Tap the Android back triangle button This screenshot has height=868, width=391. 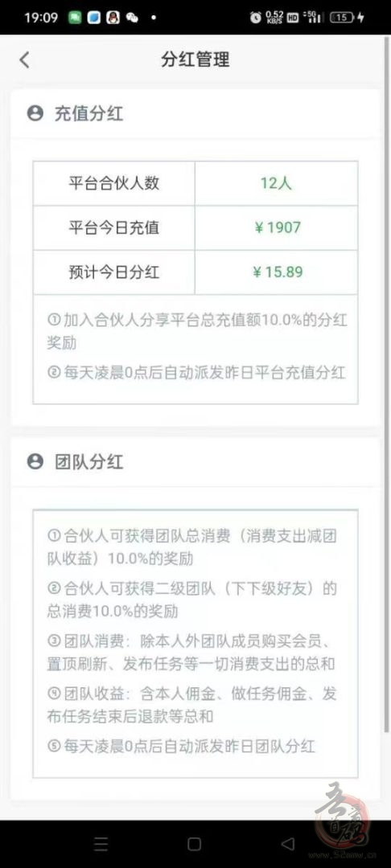[287, 844]
